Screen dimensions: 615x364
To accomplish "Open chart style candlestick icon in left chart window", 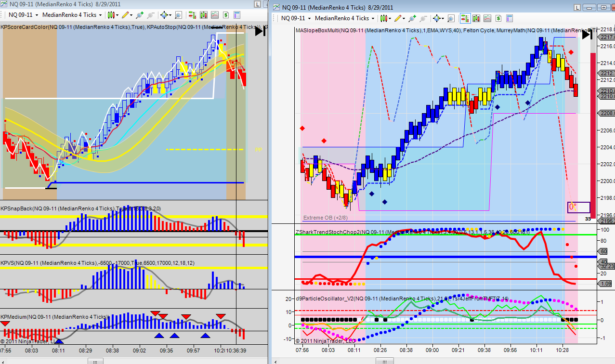I will pyautogui.click(x=111, y=15).
